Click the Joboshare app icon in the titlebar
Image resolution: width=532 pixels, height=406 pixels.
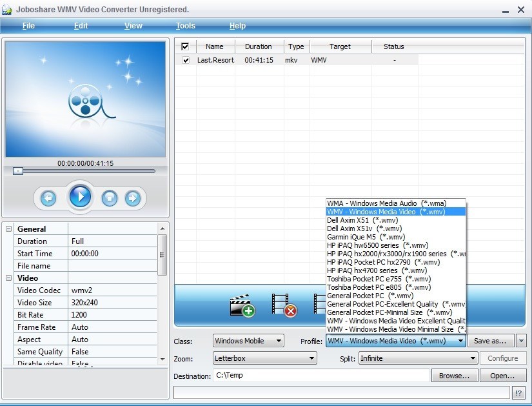click(x=8, y=9)
